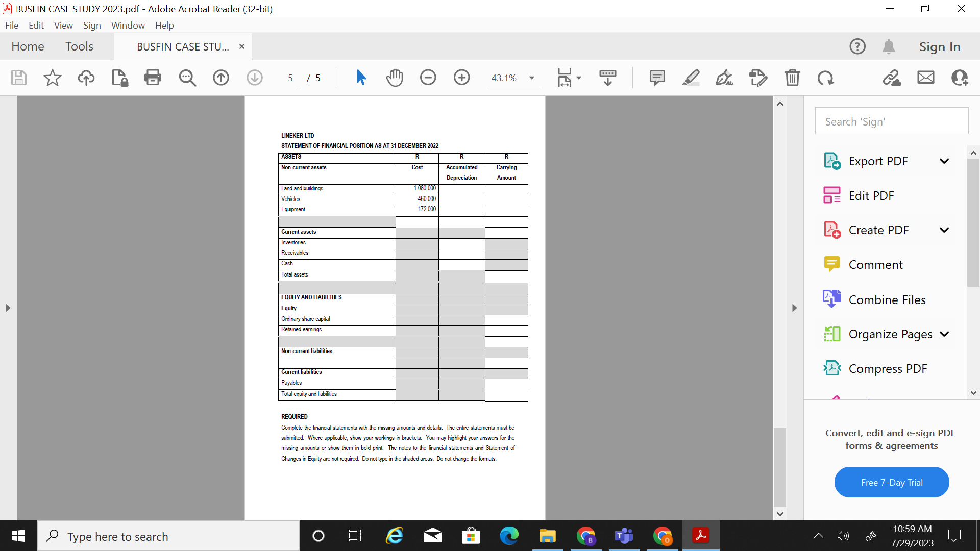Select the Highlight text tool
This screenshot has width=980, height=551.
pyautogui.click(x=691, y=78)
